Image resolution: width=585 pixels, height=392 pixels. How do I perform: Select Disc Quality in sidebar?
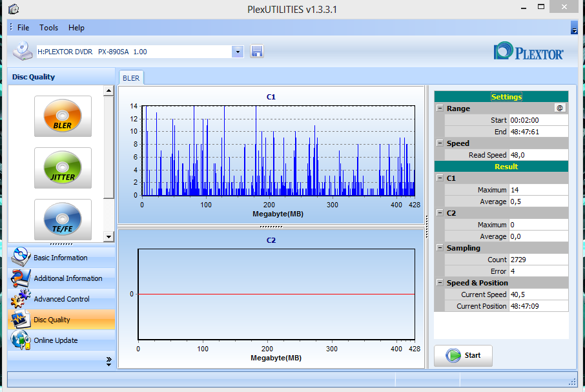tap(61, 320)
